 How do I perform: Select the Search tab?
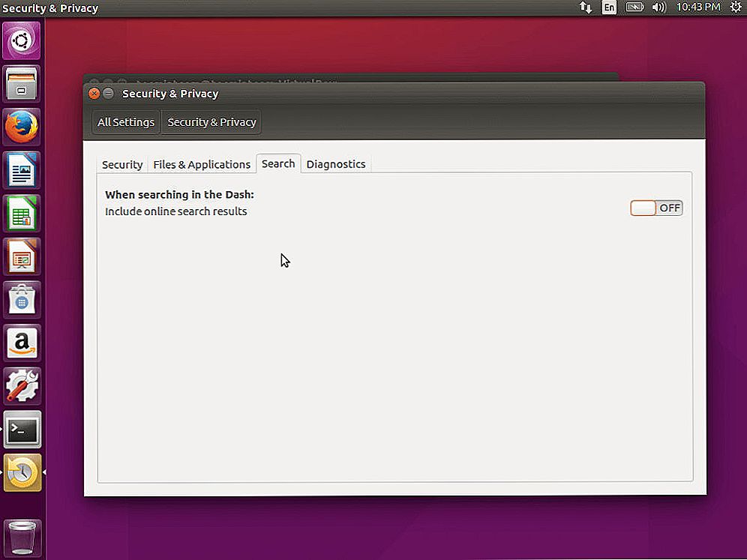[x=278, y=163]
